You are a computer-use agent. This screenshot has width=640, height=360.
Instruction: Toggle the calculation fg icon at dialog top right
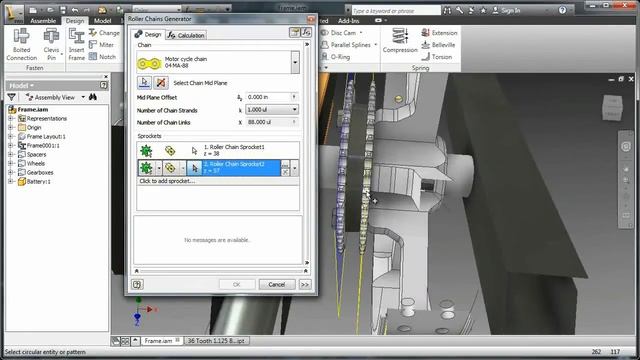click(x=306, y=32)
